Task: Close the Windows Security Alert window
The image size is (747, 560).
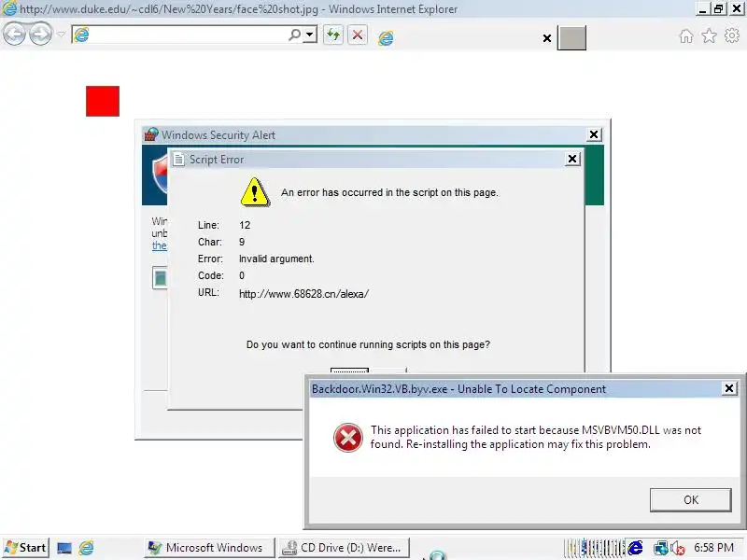Action: click(594, 134)
